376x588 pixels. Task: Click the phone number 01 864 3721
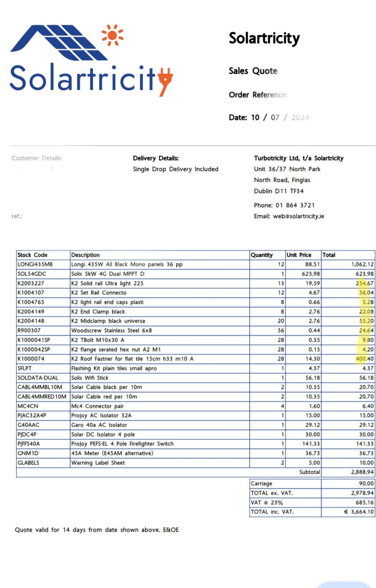[x=295, y=205]
